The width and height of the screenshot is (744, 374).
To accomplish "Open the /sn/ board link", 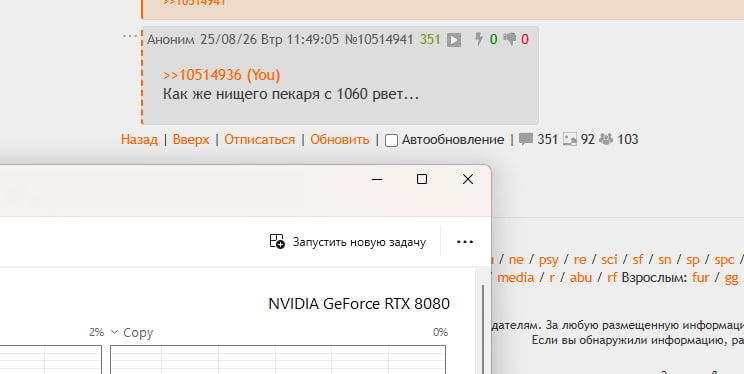I will click(665, 260).
